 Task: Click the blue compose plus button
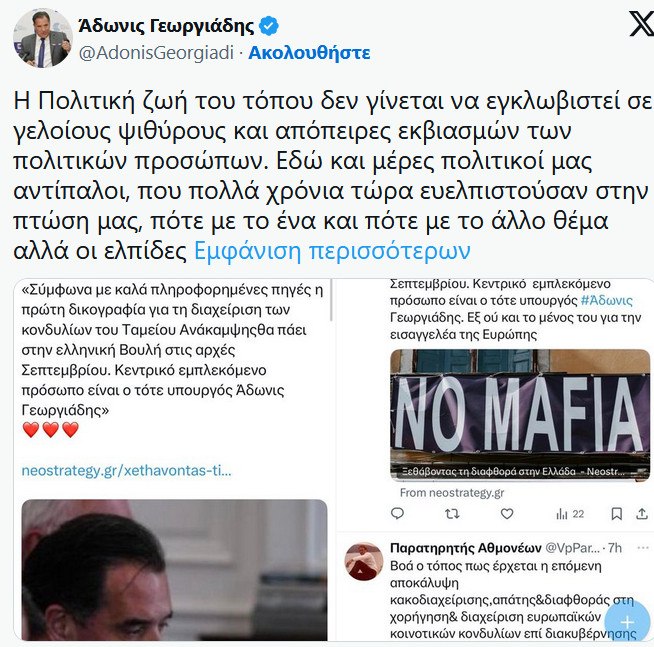627,623
